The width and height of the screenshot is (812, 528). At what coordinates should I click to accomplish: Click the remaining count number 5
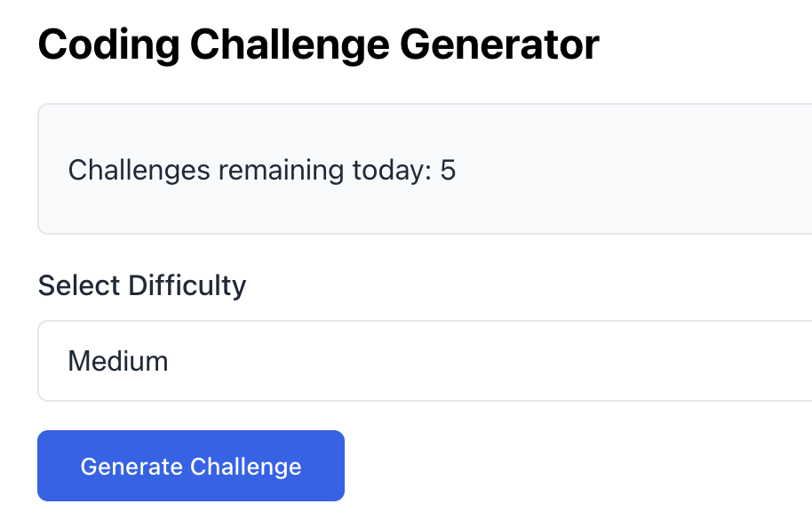(x=448, y=170)
